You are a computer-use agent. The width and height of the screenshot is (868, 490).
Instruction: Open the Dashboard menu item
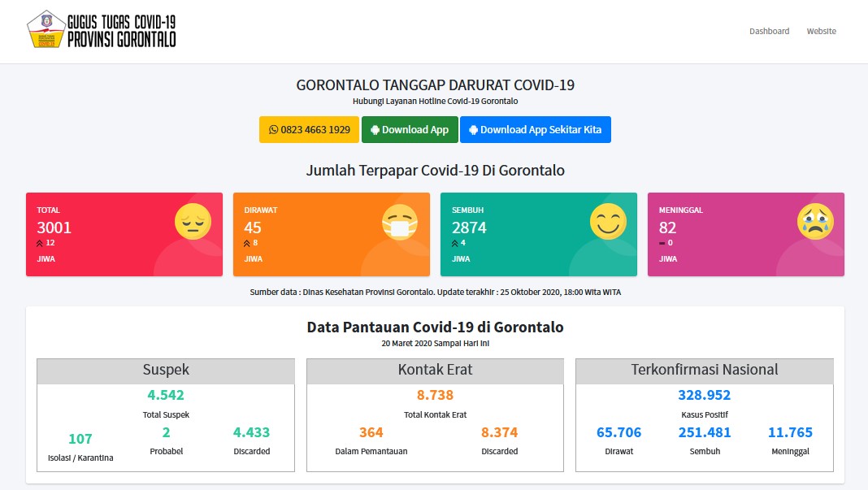pyautogui.click(x=769, y=31)
